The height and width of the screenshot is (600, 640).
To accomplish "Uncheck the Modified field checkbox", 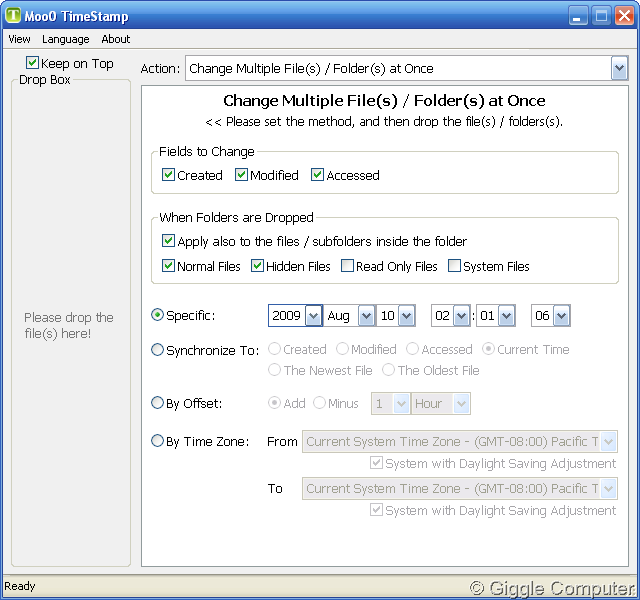I will pos(241,175).
